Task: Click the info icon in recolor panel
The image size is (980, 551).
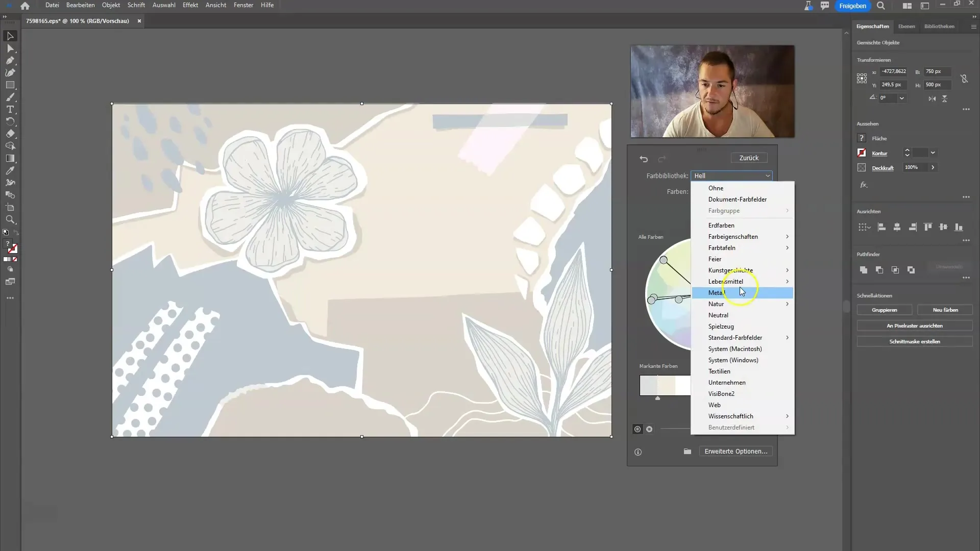Action: pyautogui.click(x=638, y=452)
